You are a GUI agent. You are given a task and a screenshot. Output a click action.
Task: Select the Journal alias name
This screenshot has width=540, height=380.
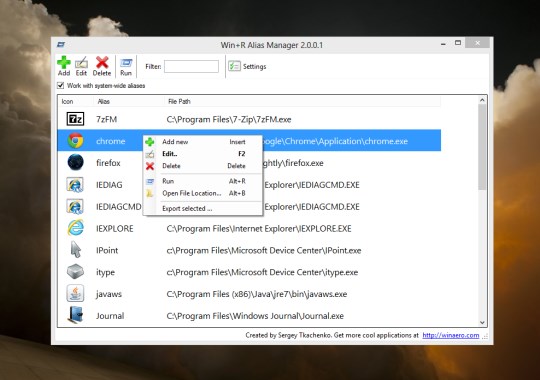coord(110,316)
